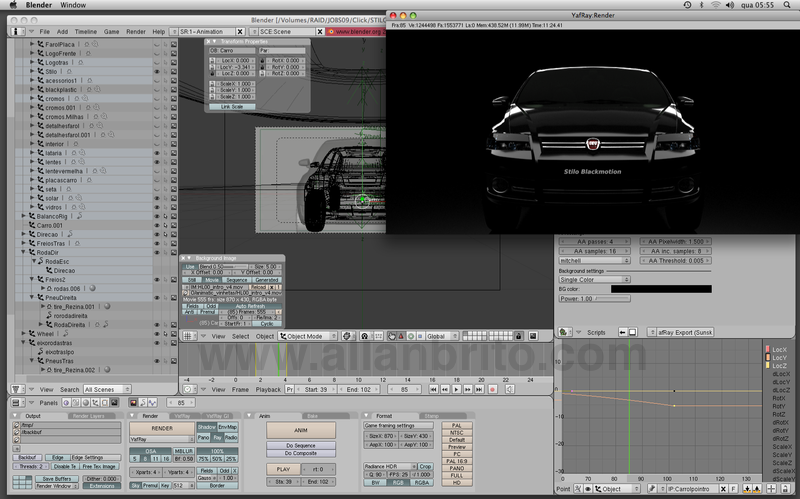Screen dimensions: 800x499
Task: Select OSA sample level 16
Action: coord(165,459)
